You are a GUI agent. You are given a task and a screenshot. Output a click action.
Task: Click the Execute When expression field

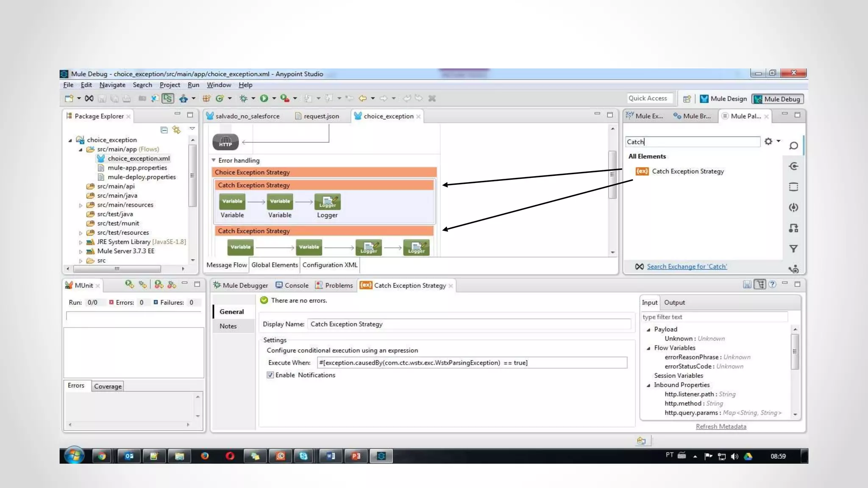pyautogui.click(x=471, y=363)
